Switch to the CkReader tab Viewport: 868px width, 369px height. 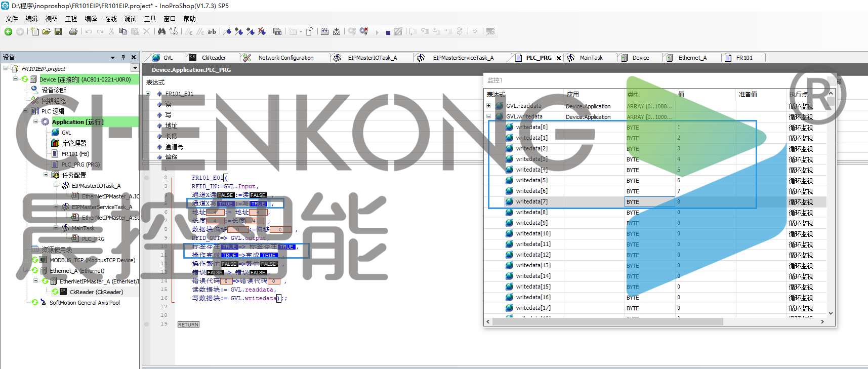coord(213,58)
